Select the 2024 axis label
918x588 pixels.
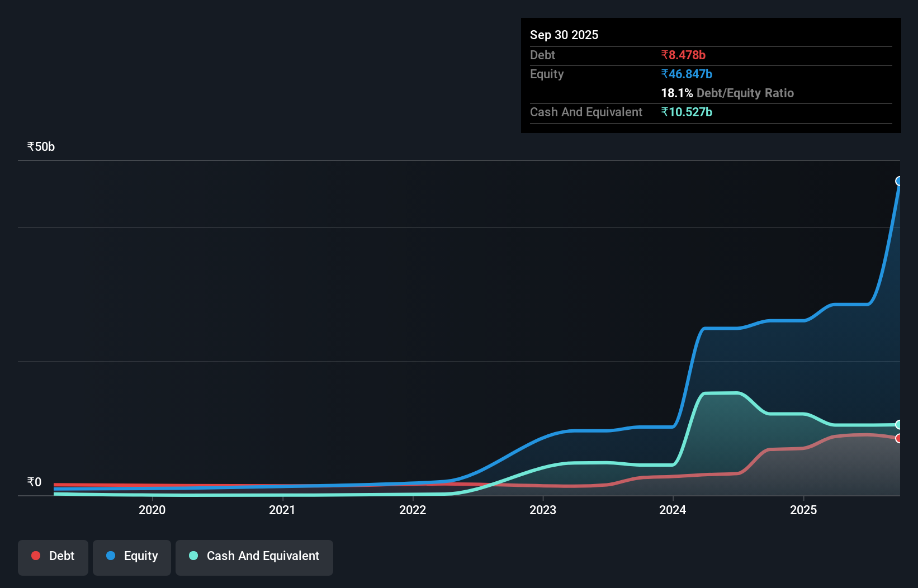click(x=673, y=510)
